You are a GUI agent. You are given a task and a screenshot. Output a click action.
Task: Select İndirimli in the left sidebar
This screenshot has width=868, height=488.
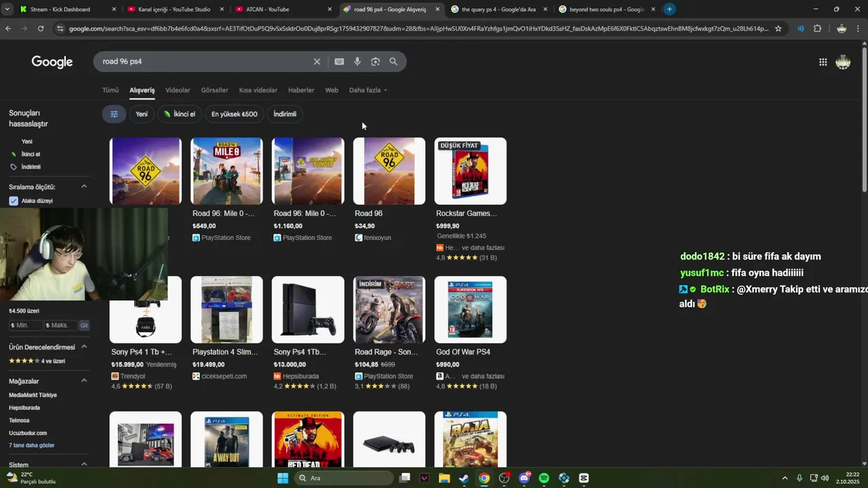tap(31, 167)
